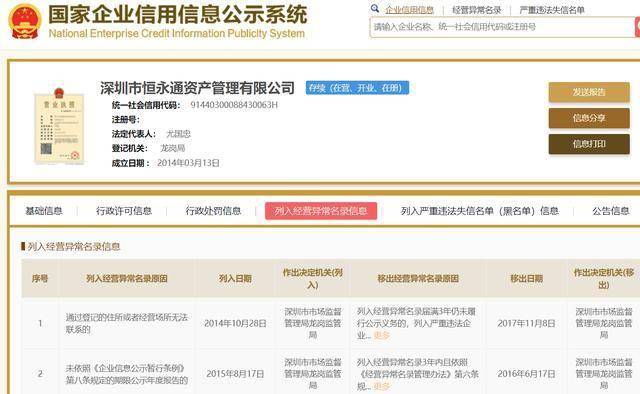
Task: Click the 作出决定机关(列入) column header
Action: [313, 278]
